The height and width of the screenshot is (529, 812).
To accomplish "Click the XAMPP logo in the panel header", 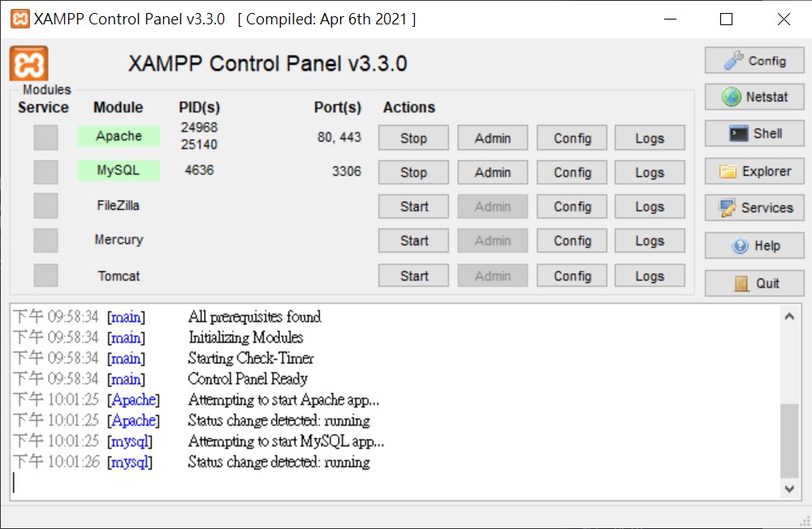I will [x=29, y=63].
